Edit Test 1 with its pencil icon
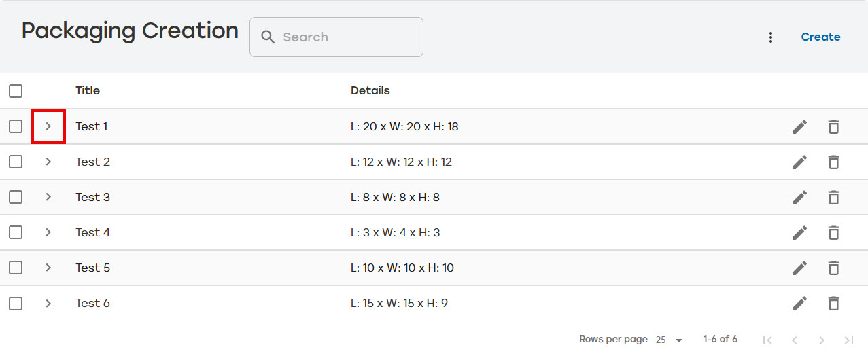868x364 pixels. coord(800,126)
